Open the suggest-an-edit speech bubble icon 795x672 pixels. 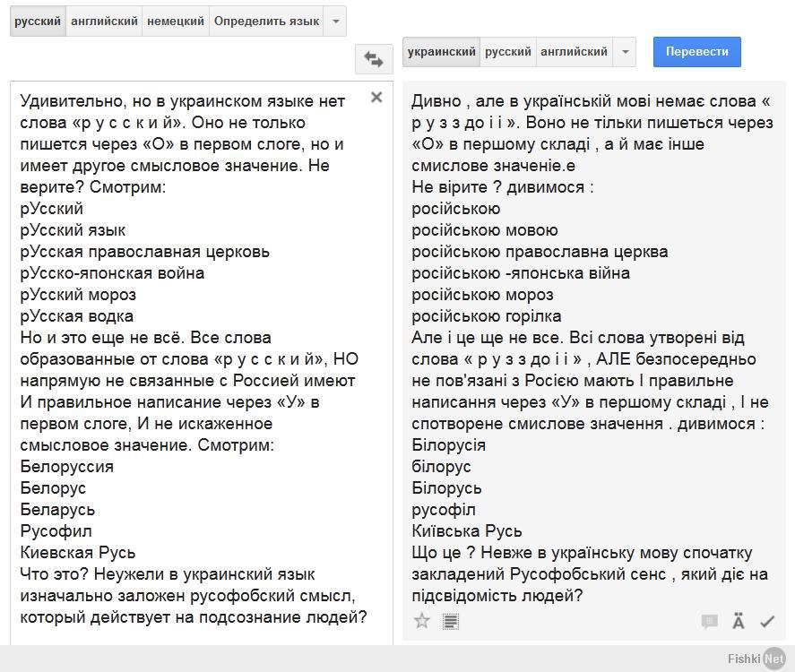pyautogui.click(x=709, y=621)
